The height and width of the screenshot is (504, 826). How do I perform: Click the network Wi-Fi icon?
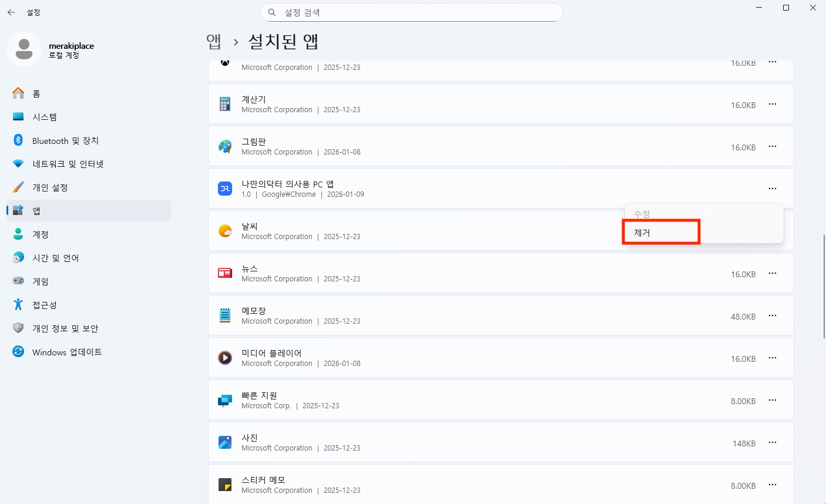pyautogui.click(x=18, y=164)
